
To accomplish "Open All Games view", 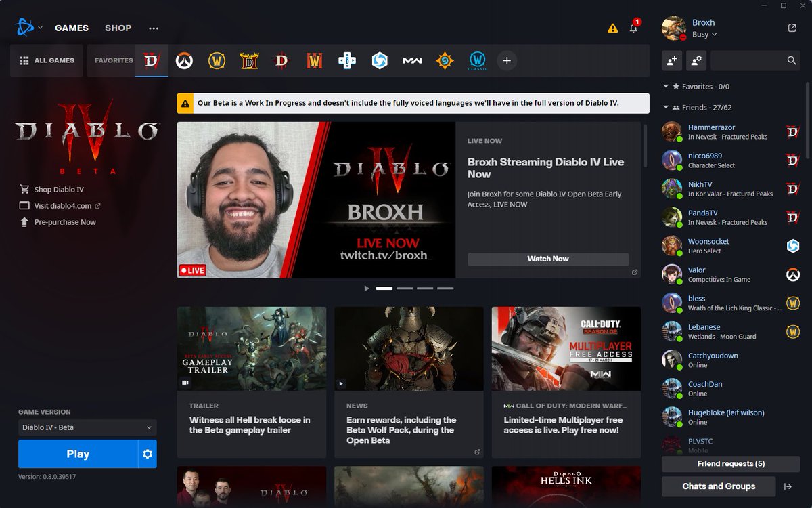I will click(47, 60).
